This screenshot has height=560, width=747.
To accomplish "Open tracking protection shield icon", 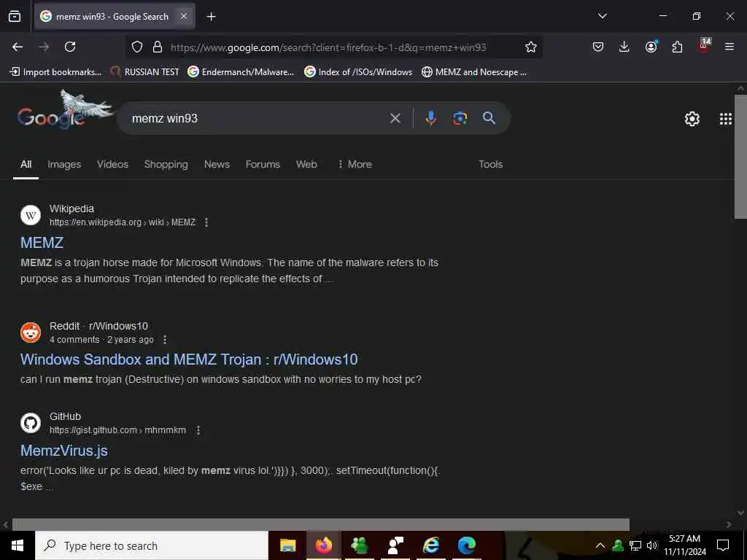I will 137,47.
